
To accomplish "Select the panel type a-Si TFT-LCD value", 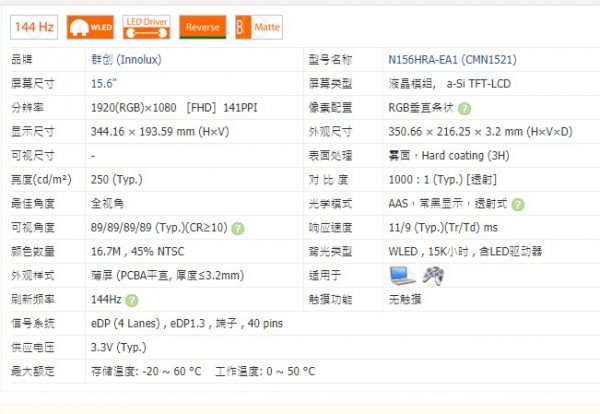I will pos(478,83).
